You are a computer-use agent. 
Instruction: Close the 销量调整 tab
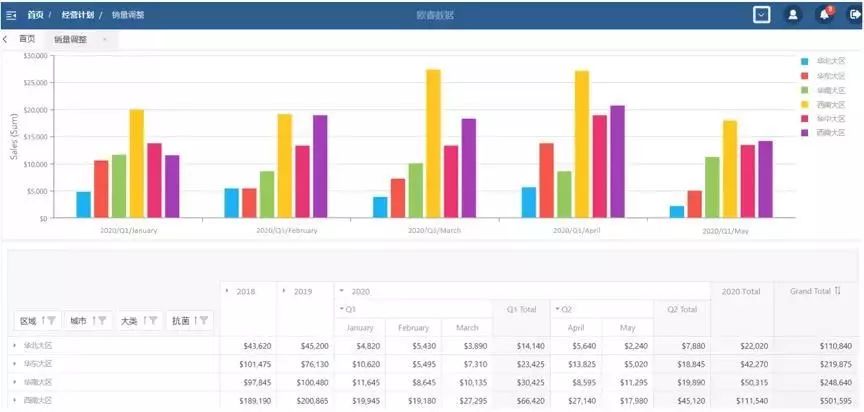point(104,39)
